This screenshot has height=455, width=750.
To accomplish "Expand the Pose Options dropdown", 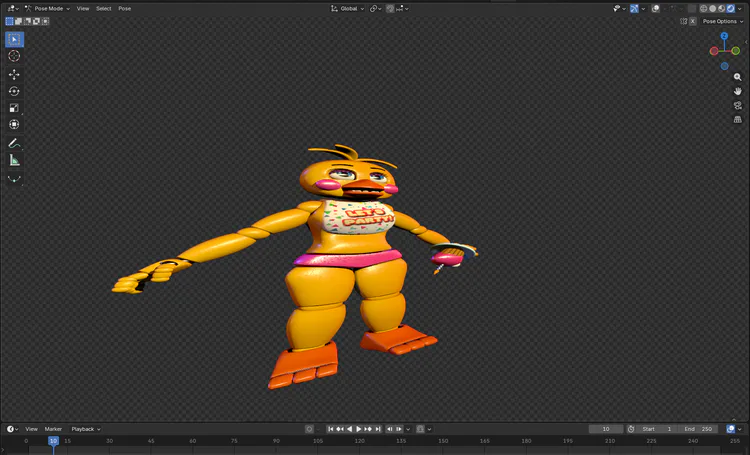I will [723, 21].
